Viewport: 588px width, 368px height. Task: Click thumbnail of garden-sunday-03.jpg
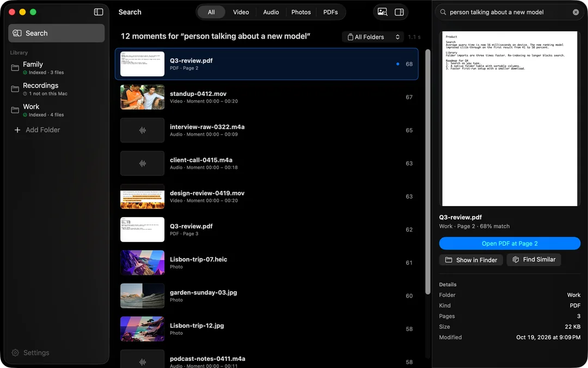coord(142,295)
